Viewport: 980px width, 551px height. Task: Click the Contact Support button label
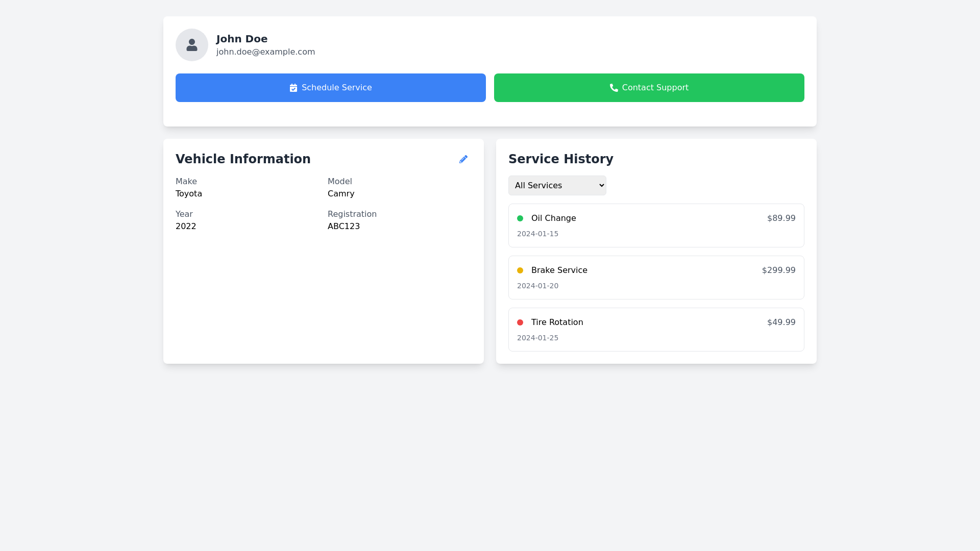click(x=655, y=88)
